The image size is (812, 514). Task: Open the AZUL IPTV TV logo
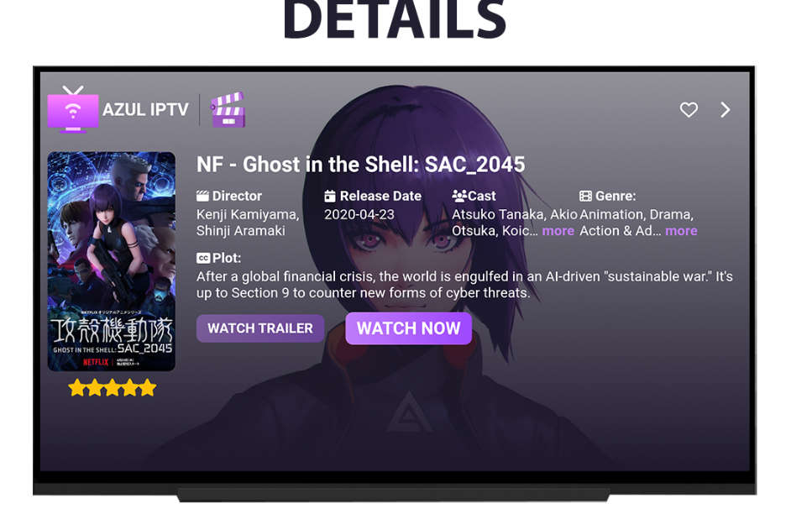(73, 110)
